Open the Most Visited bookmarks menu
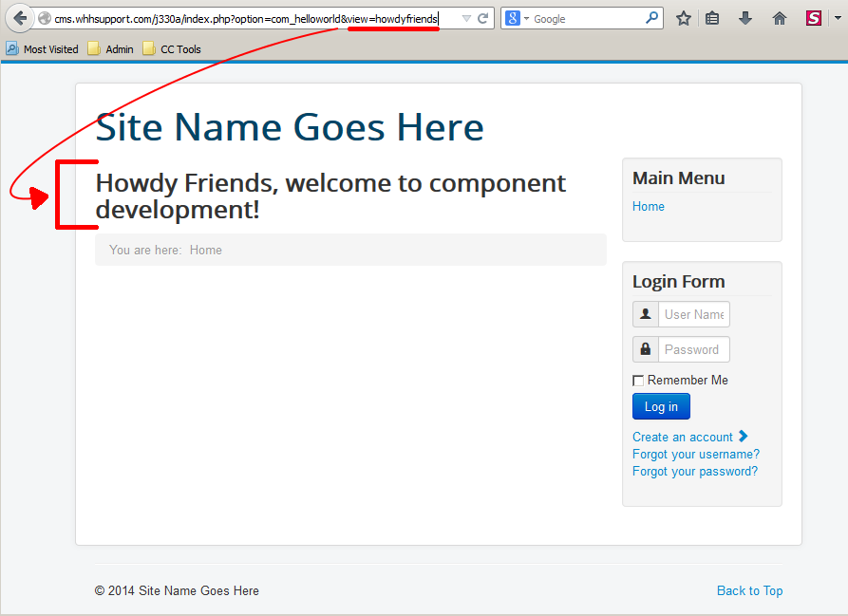The image size is (848, 616). coord(42,49)
